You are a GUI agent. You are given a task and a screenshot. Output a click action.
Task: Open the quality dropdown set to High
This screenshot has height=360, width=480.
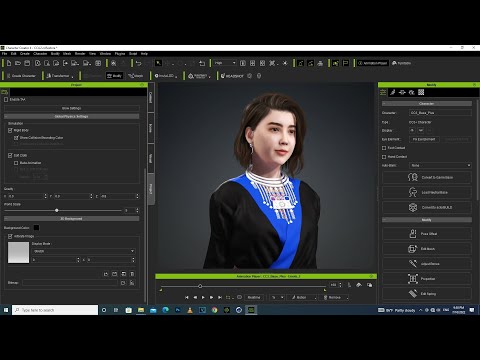coord(225,63)
